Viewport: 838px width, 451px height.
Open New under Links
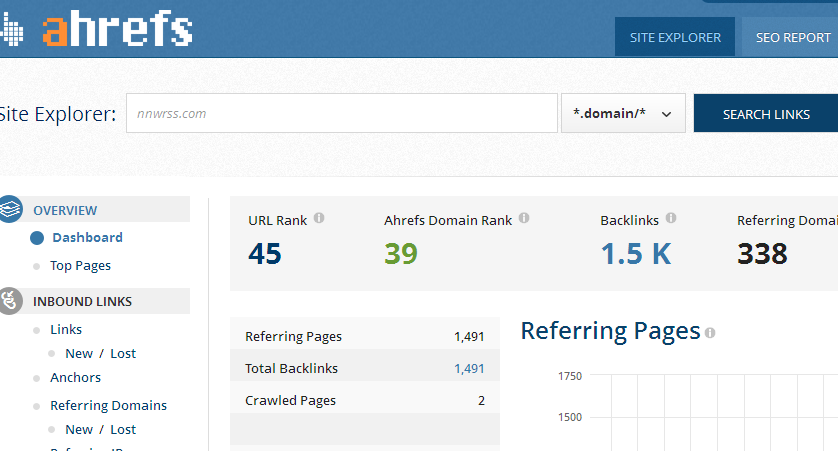(x=79, y=353)
